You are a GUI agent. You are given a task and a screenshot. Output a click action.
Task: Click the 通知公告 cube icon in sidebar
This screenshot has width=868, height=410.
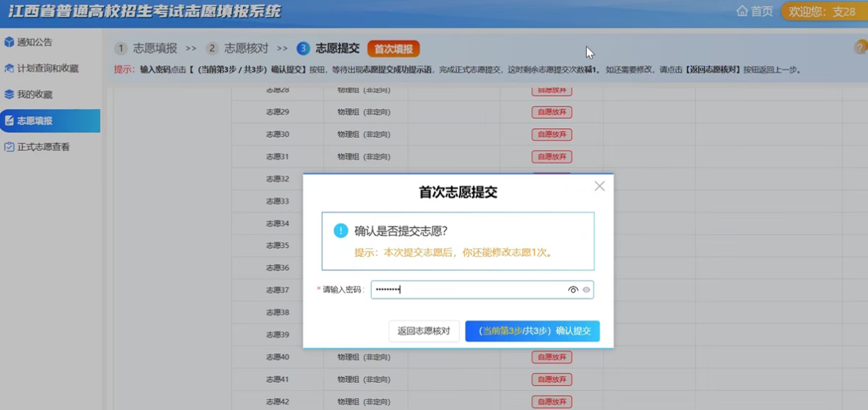pos(10,42)
